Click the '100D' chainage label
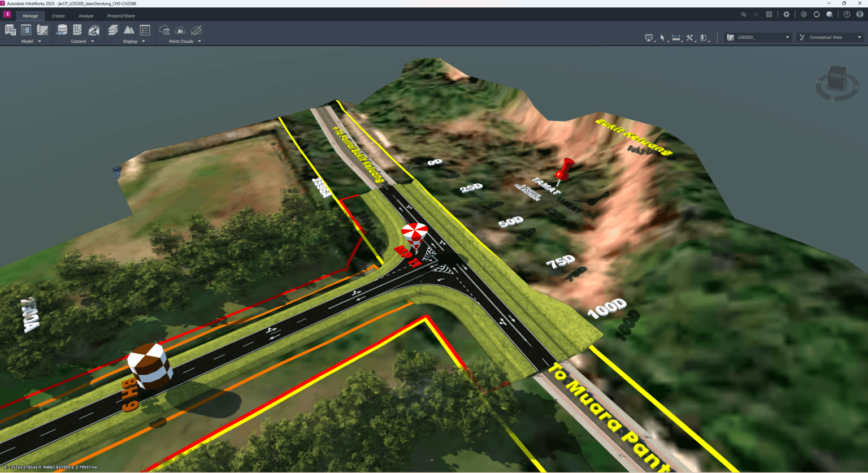Image resolution: width=868 pixels, height=473 pixels. click(x=607, y=308)
